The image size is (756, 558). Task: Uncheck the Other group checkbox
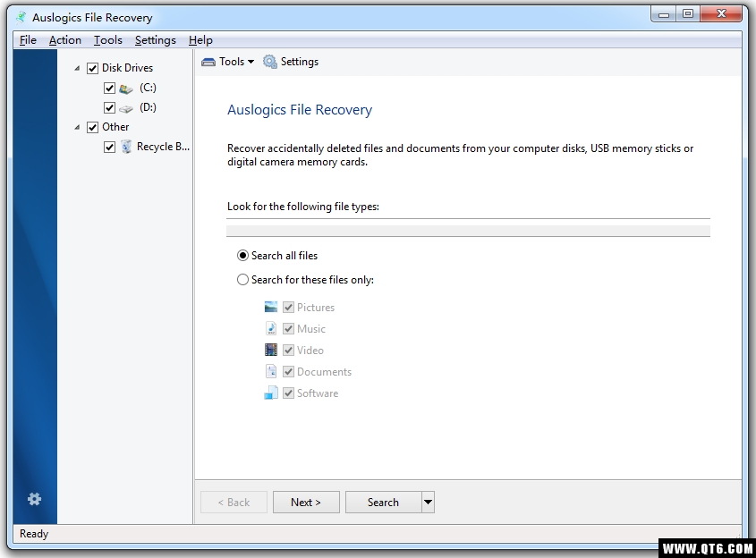pos(92,127)
